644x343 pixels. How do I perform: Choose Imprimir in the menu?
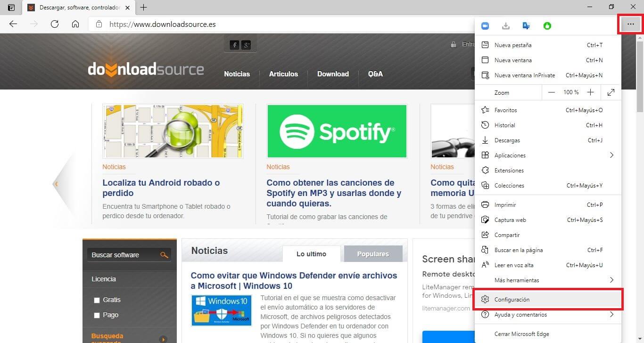(x=548, y=205)
